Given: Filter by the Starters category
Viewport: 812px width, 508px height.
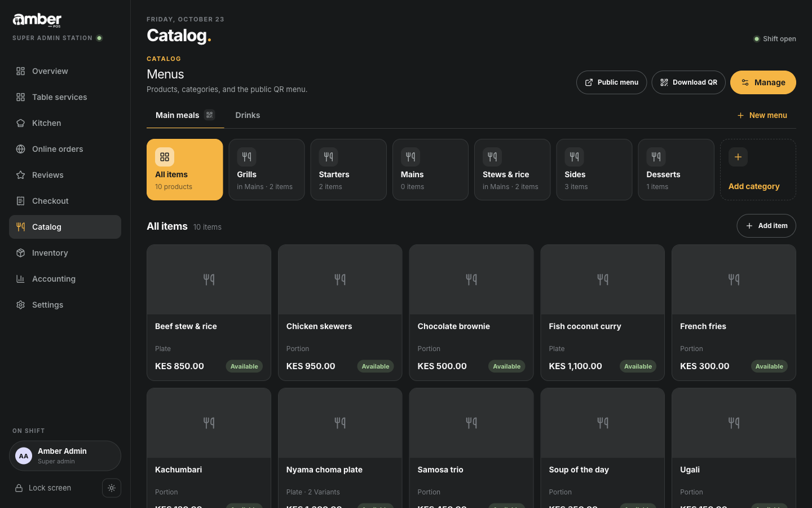Looking at the screenshot, I should (348, 169).
